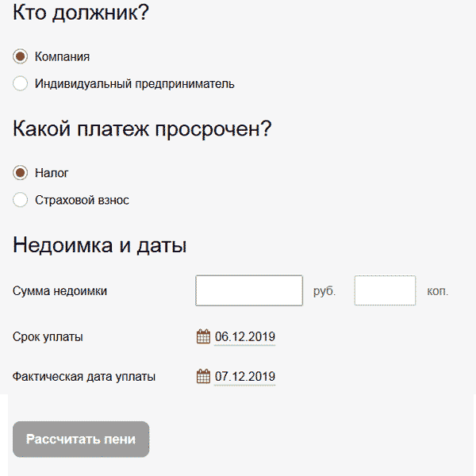Select Индивидуальный предприниматель radio button
This screenshot has width=476, height=476.
click(x=21, y=83)
